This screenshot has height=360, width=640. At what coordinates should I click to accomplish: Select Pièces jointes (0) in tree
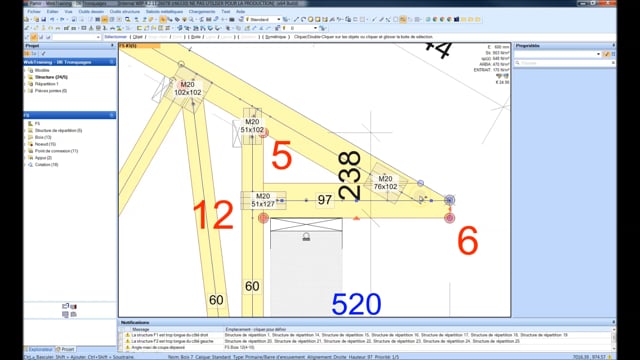(51, 91)
